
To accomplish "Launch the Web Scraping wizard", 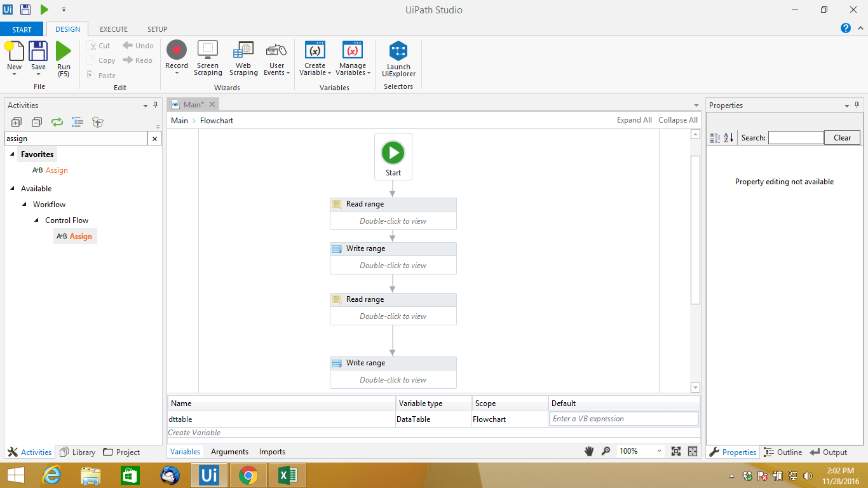I will coord(243,50).
